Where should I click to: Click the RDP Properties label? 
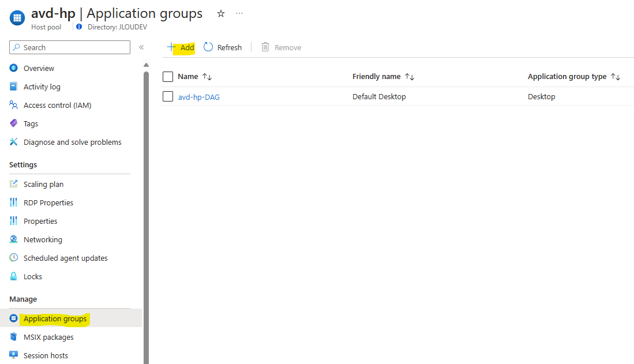tap(48, 202)
